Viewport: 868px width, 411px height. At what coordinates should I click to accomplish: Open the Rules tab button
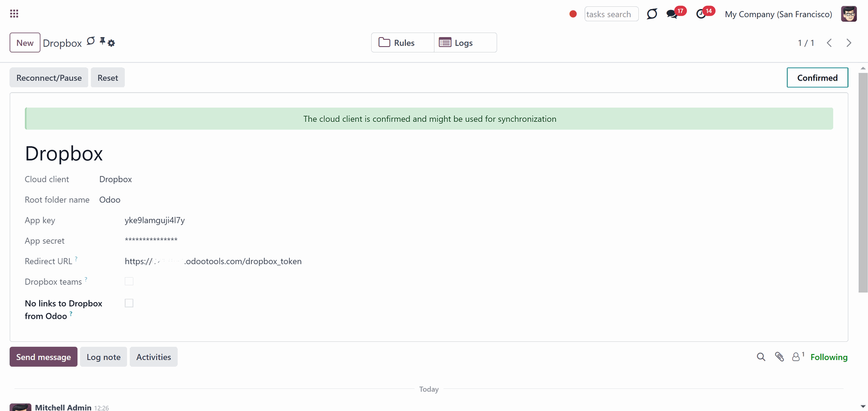click(x=403, y=43)
